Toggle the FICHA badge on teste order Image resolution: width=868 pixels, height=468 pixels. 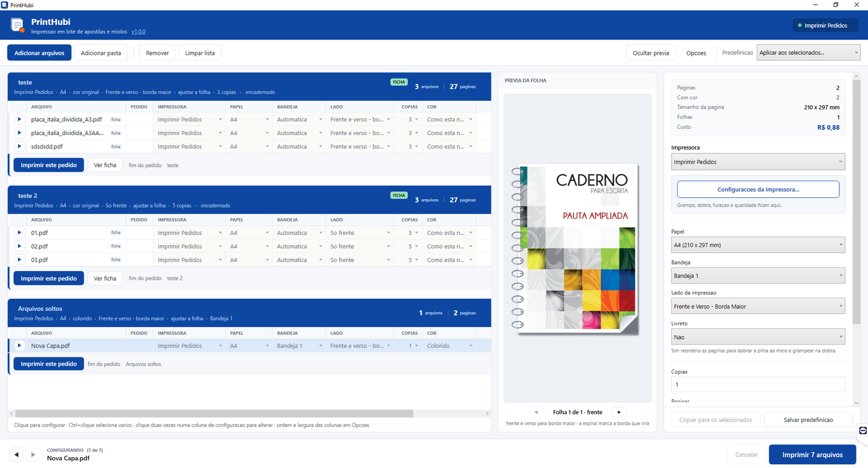click(399, 82)
